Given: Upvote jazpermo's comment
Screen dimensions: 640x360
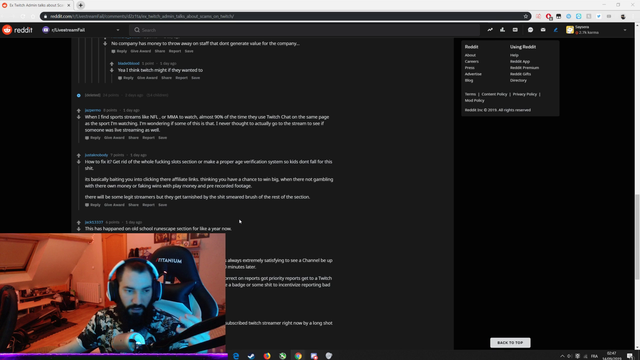Looking at the screenshot, I should (x=79, y=111).
